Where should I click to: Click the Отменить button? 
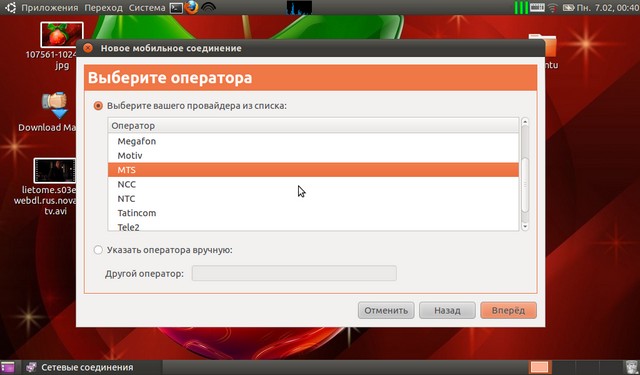(386, 311)
